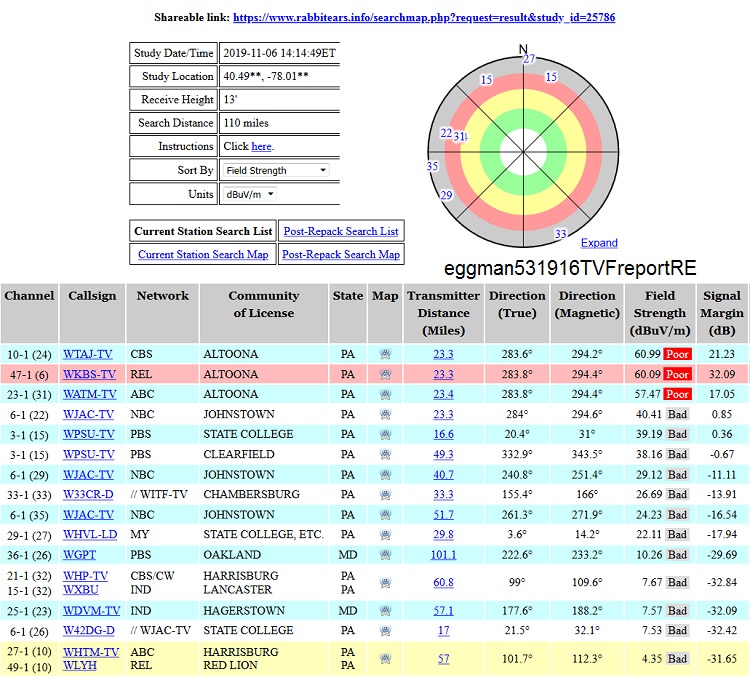Click the WPSU-TV State College callsign link
750x680 pixels.
click(x=89, y=434)
